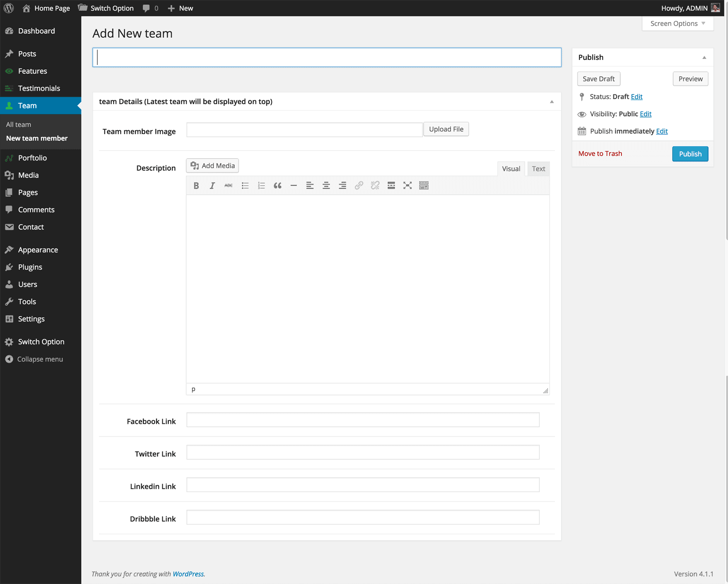Collapse the Publish panel

click(704, 58)
